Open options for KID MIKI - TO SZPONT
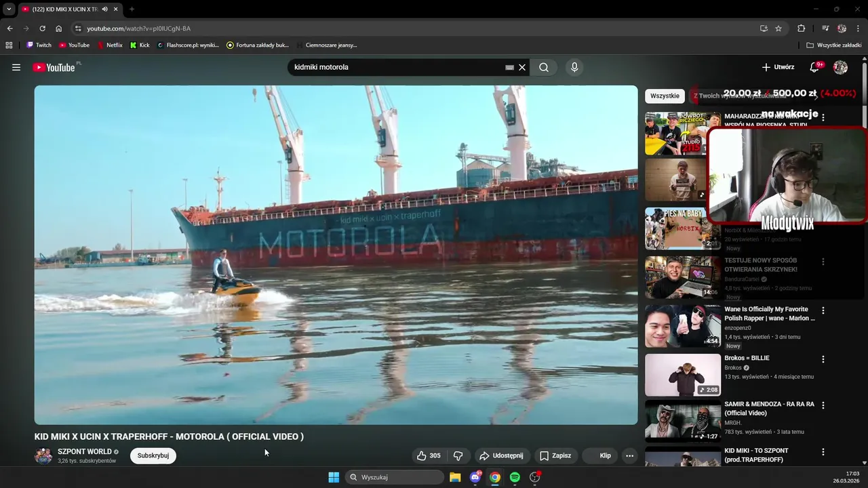 (x=823, y=451)
